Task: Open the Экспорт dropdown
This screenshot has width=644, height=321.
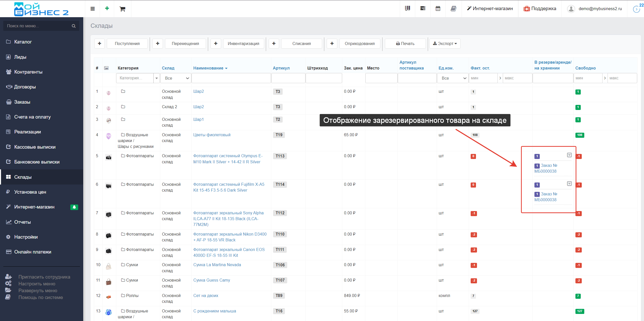Action: click(x=445, y=43)
